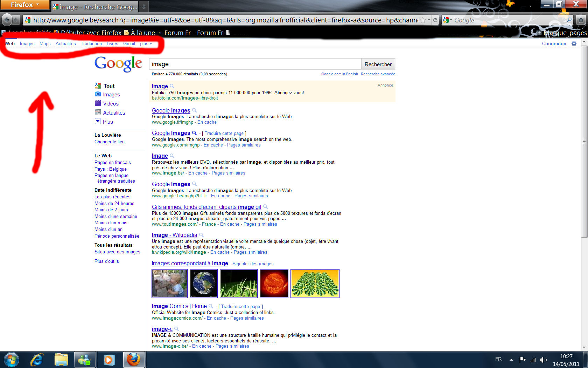Open the Firefox main menu button
Viewport: 588px width, 368px height.
tap(24, 5)
